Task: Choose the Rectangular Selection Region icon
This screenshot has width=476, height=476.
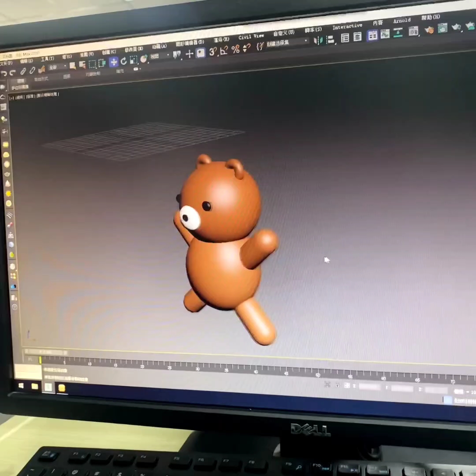Action: 92,64
